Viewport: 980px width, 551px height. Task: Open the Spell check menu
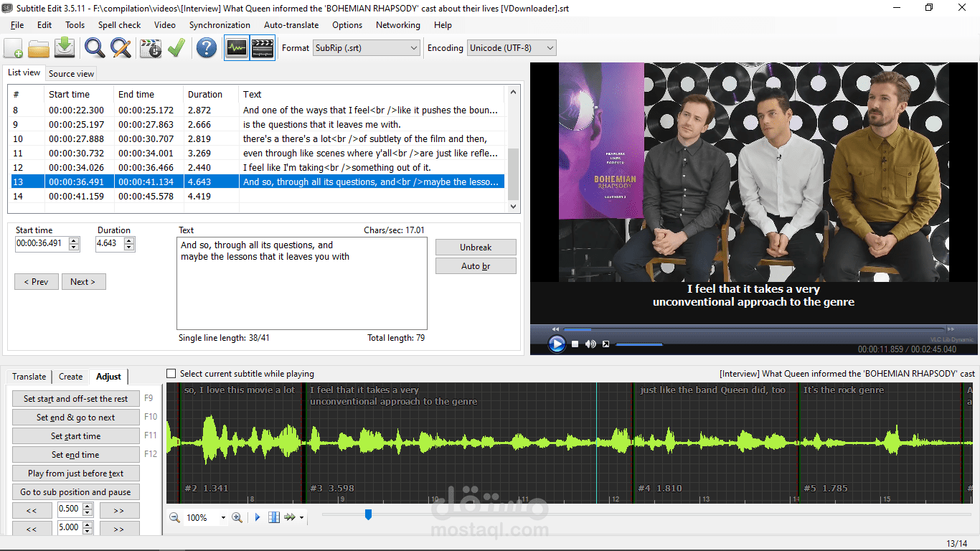click(119, 25)
